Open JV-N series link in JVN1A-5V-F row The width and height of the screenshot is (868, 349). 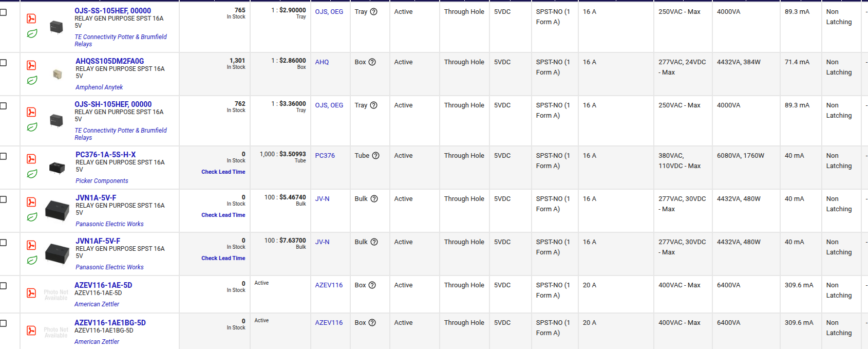[x=323, y=199]
